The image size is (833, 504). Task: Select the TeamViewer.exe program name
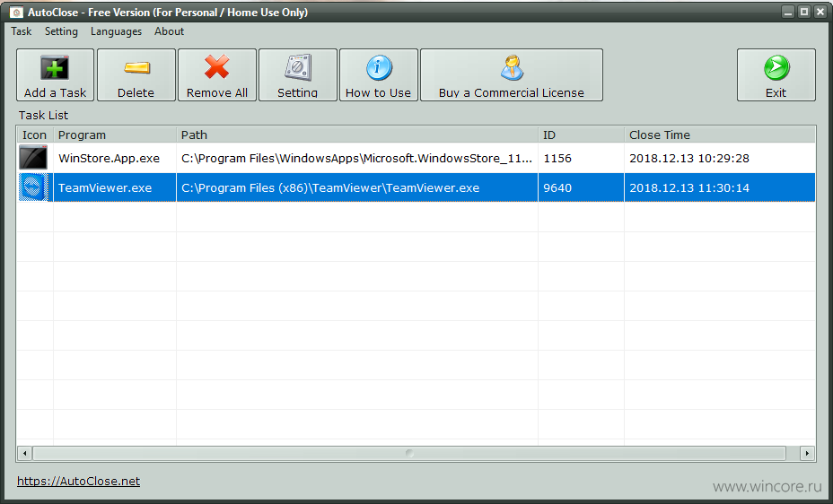point(105,187)
